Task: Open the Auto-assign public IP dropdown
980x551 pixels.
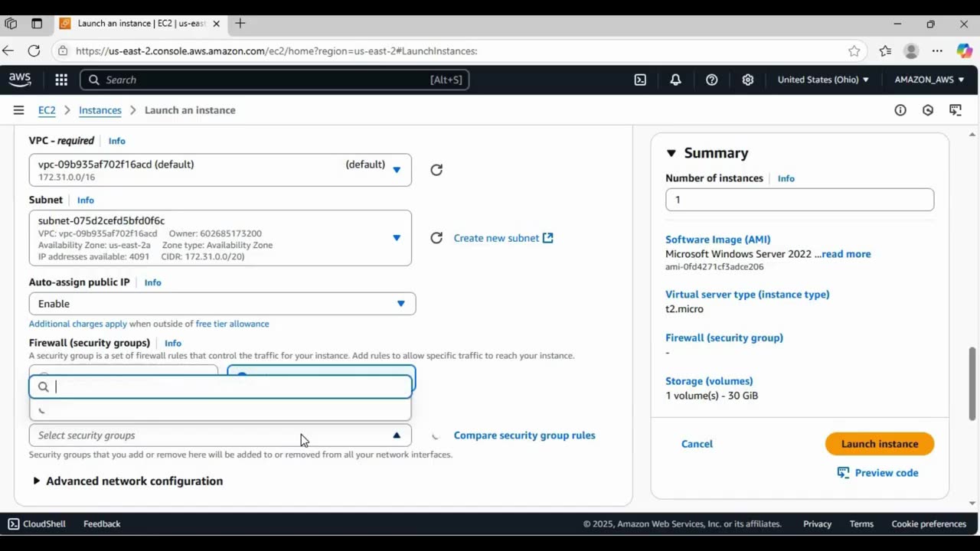Action: (x=222, y=304)
